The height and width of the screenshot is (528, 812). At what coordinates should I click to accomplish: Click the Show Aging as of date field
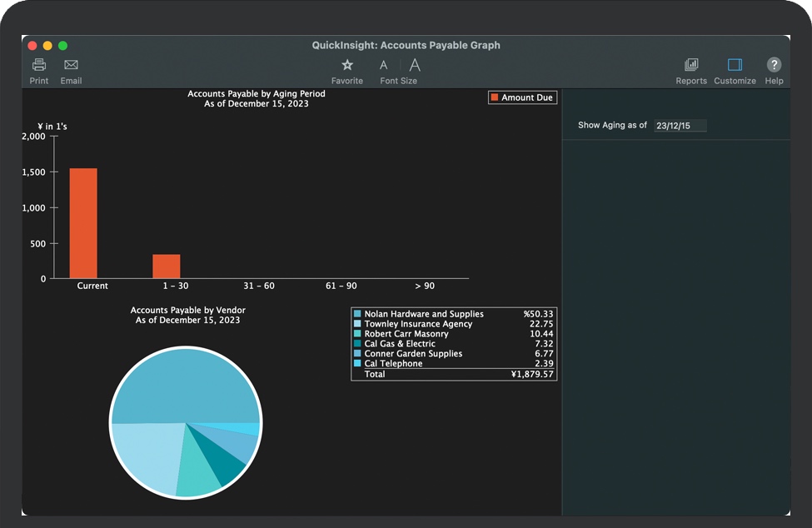tap(680, 126)
